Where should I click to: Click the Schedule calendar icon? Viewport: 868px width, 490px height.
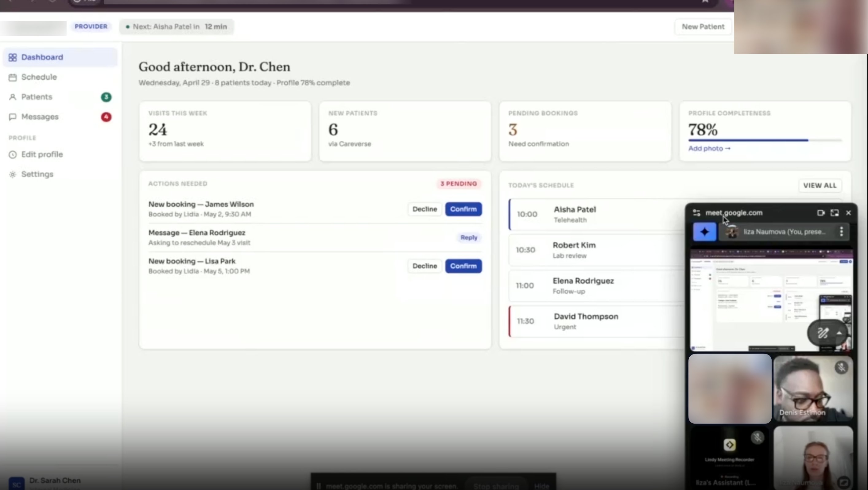(13, 77)
